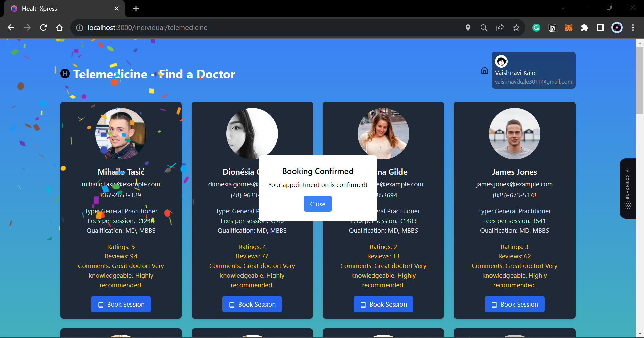Open the Notion web clipper extension
Screen dimensions: 644x338
[552, 28]
